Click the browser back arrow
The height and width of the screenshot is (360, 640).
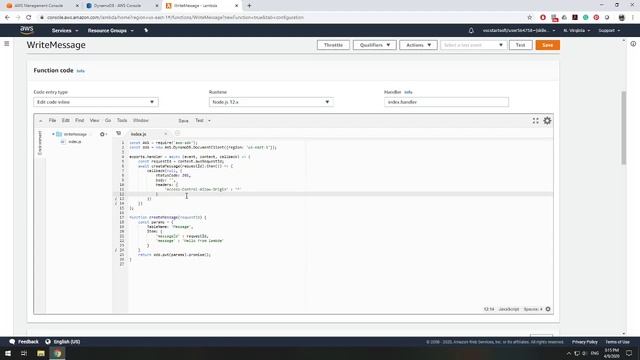pyautogui.click(x=7, y=18)
